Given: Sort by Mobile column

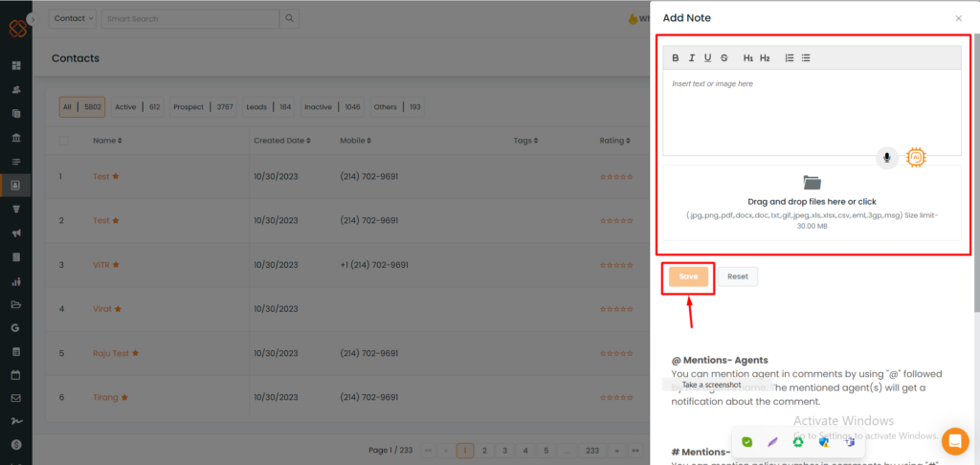Looking at the screenshot, I should click(354, 141).
